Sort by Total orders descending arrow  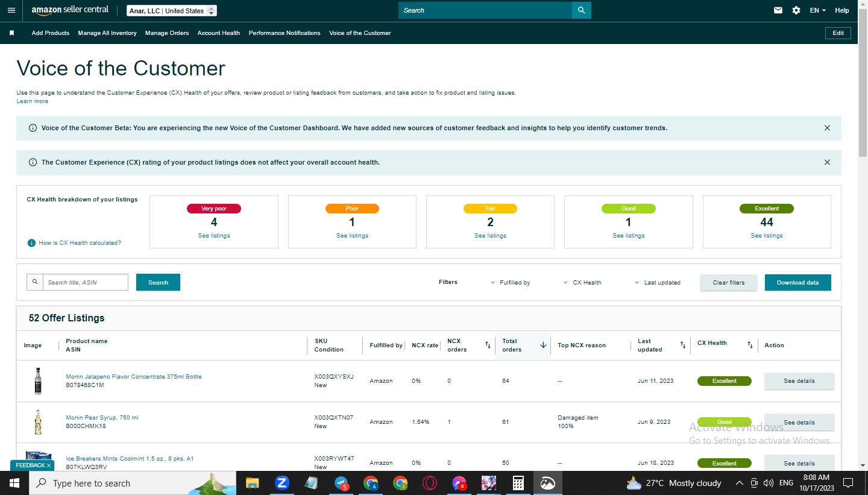point(543,345)
